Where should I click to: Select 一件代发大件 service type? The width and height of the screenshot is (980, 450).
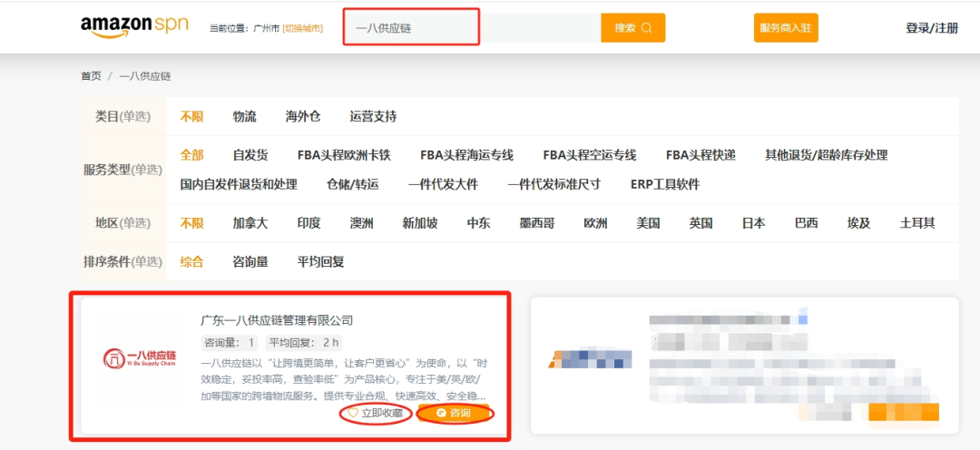[x=443, y=184]
